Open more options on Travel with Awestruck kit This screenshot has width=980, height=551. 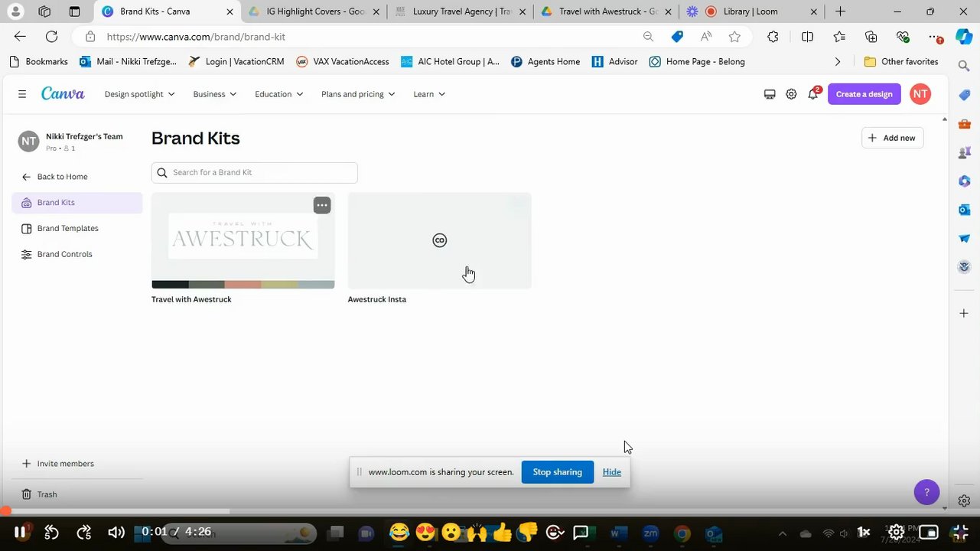322,205
